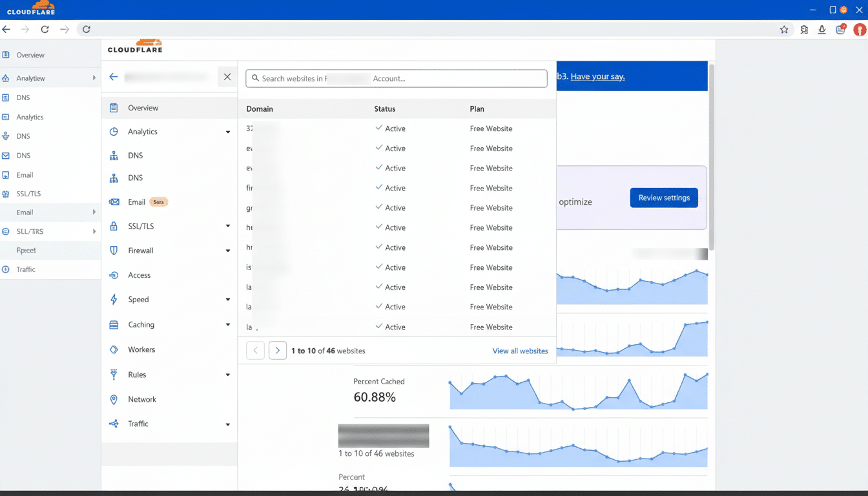Reload the page with the browser refresh icon

(x=45, y=29)
